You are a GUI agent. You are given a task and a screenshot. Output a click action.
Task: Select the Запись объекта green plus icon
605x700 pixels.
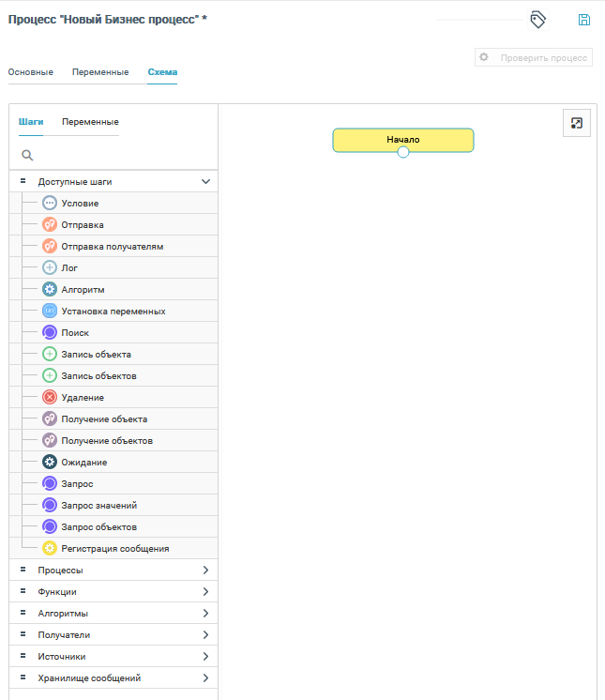(x=50, y=355)
